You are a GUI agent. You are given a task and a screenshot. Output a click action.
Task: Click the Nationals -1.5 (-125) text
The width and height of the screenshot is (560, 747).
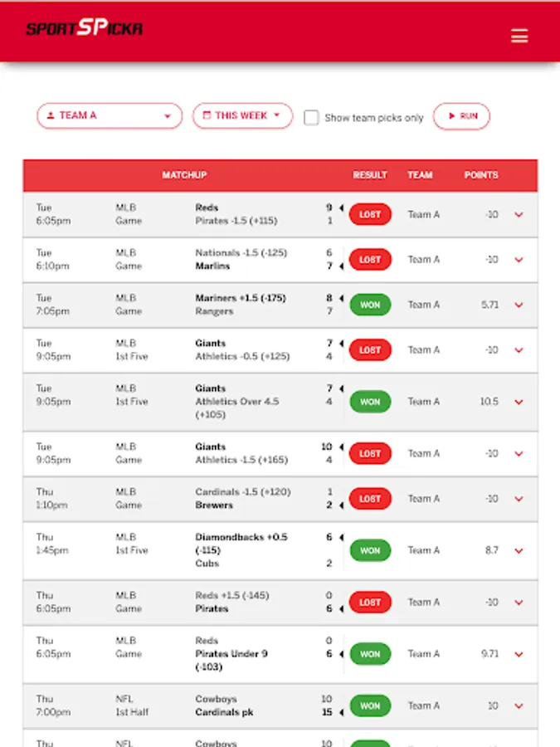pyautogui.click(x=241, y=253)
